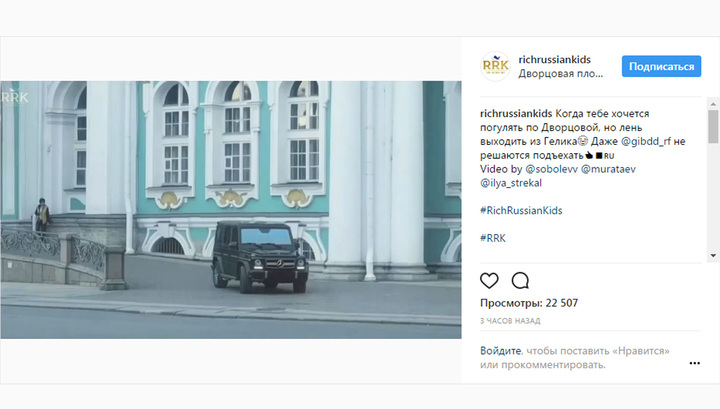
Task: Open the #RRK hashtag
Action: point(493,238)
